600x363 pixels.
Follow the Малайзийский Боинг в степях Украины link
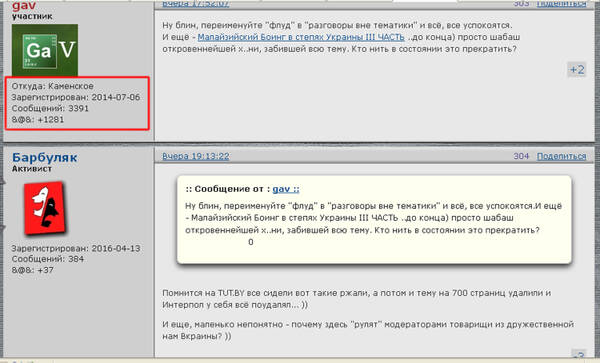coord(301,37)
